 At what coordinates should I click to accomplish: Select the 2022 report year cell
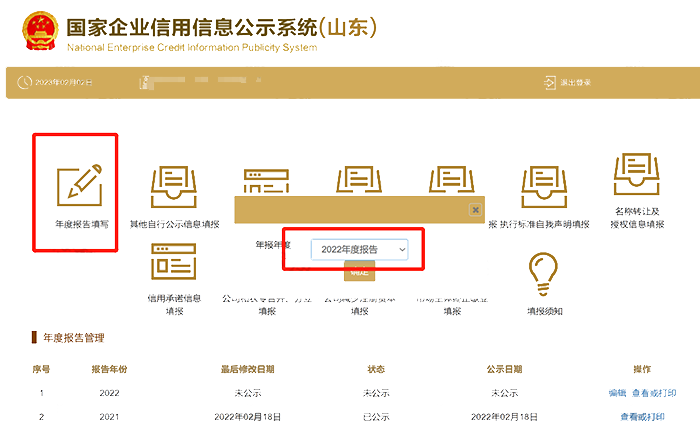[x=109, y=393]
